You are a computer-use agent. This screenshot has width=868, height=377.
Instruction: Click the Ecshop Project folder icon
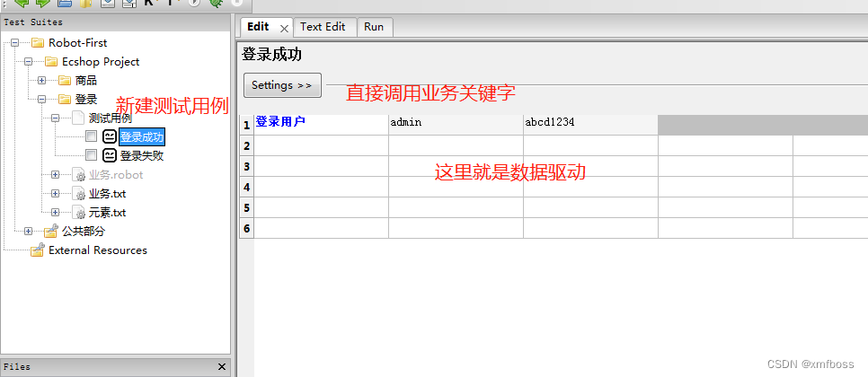(x=51, y=62)
